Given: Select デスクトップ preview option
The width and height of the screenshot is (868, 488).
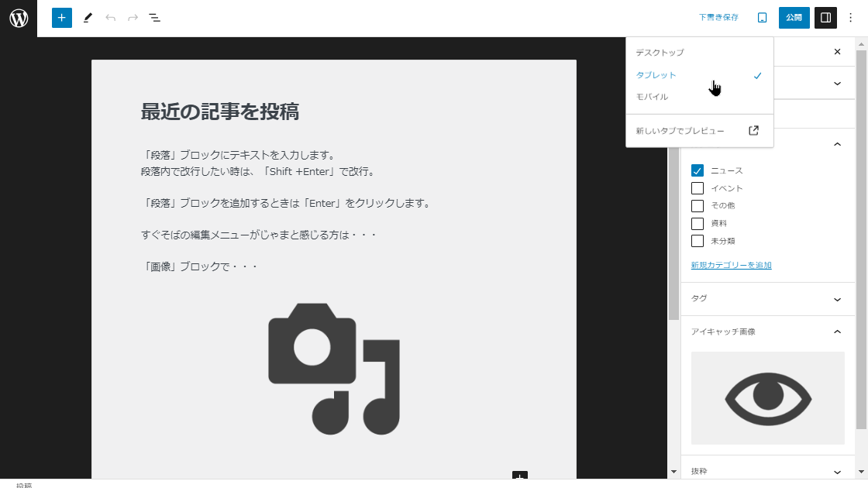Looking at the screenshot, I should pyautogui.click(x=660, y=53).
